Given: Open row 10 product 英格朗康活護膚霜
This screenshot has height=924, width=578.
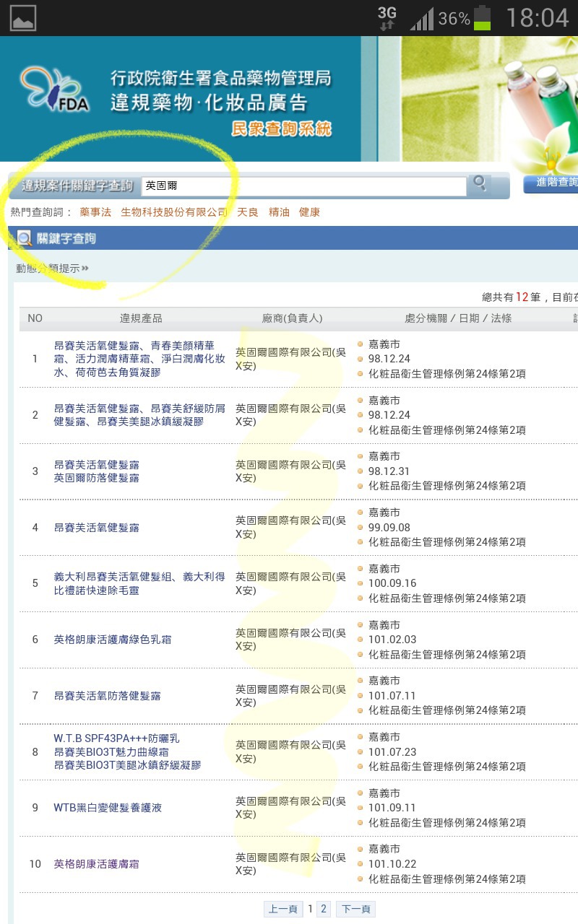Looking at the screenshot, I should [x=97, y=864].
